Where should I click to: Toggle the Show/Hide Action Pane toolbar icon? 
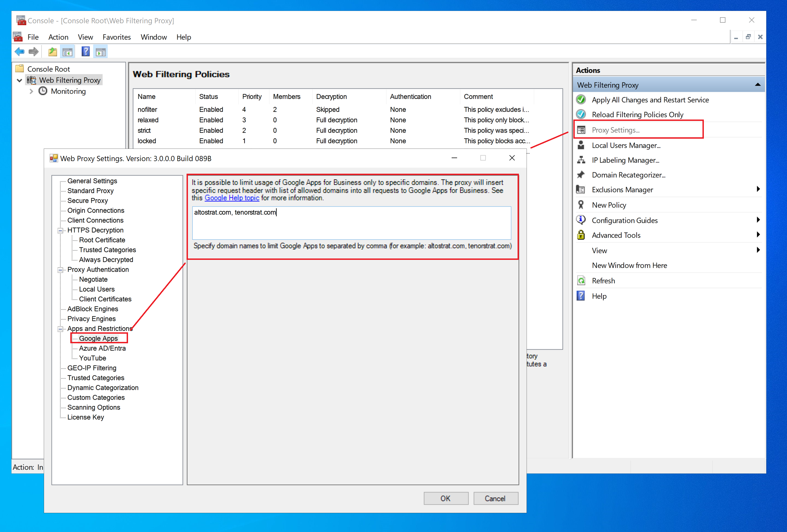click(101, 52)
